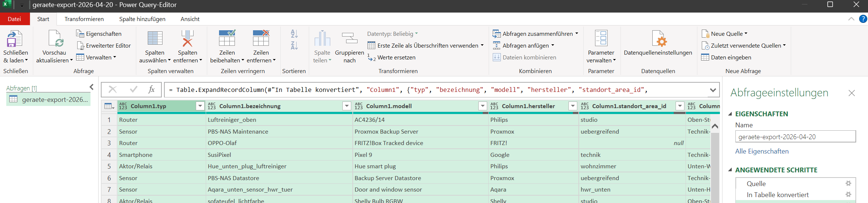Image resolution: width=868 pixels, height=203 pixels.
Task: Open Datenquelleneinstellungen
Action: tap(657, 39)
